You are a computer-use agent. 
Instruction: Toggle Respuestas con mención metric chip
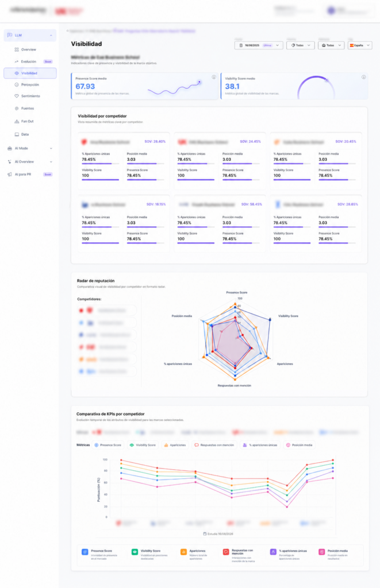[x=214, y=445]
